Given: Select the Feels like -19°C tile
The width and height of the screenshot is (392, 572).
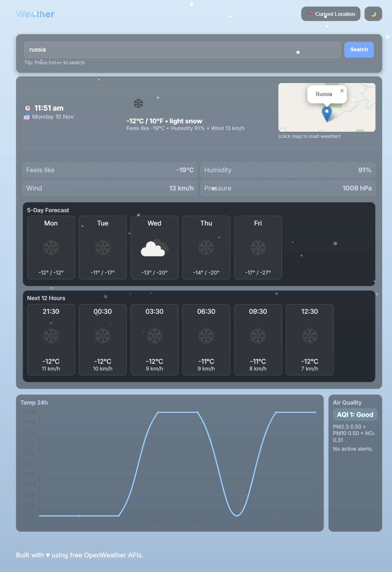Looking at the screenshot, I should coord(110,170).
